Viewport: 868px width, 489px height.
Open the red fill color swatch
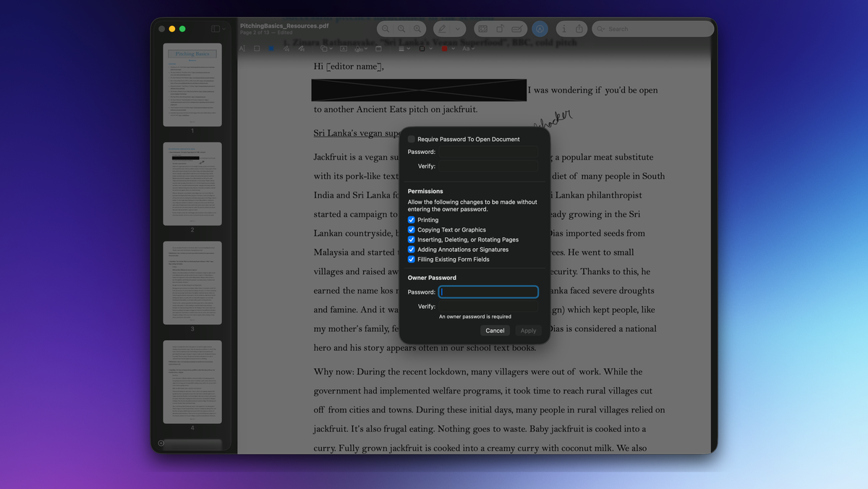[445, 49]
